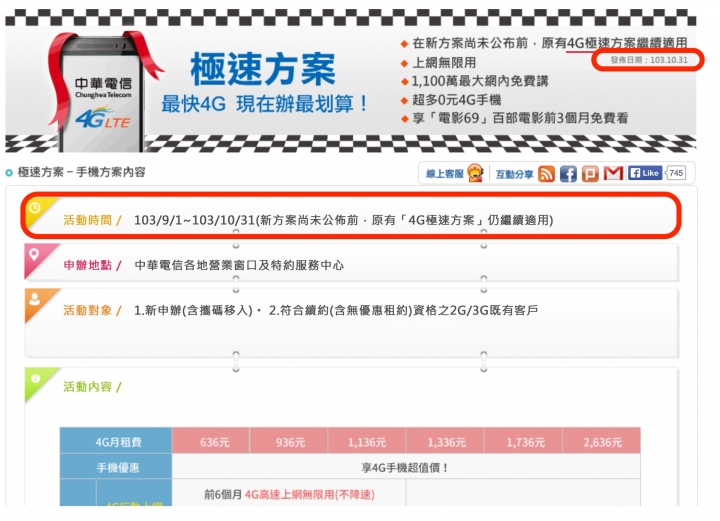Image resolution: width=720 pixels, height=521 pixels.
Task: Click the 活動時間 label
Action: [x=87, y=220]
